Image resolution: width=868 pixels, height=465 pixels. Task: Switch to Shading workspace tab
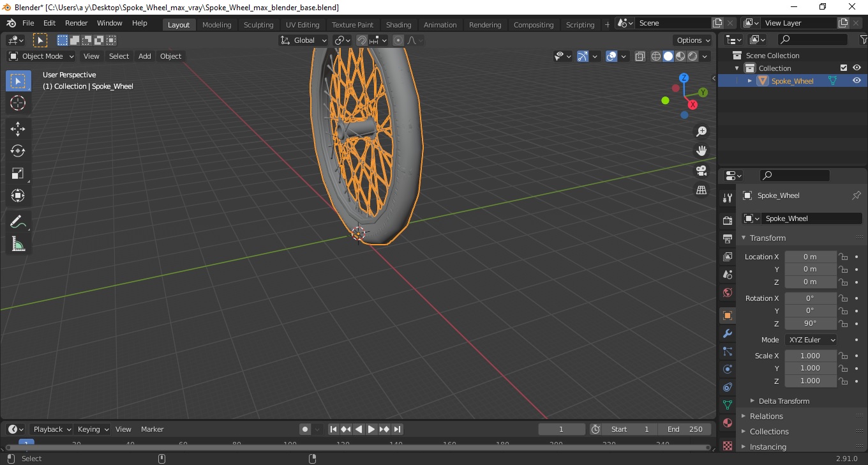pyautogui.click(x=399, y=25)
